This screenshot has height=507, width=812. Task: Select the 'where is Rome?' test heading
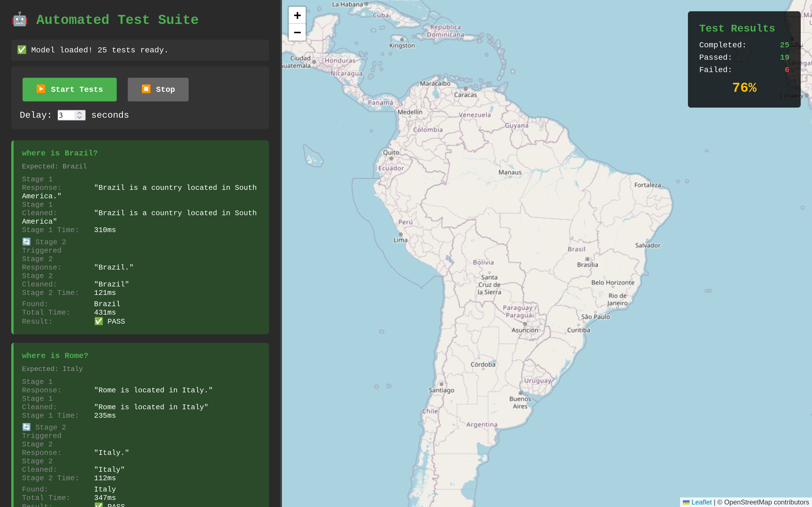click(55, 355)
